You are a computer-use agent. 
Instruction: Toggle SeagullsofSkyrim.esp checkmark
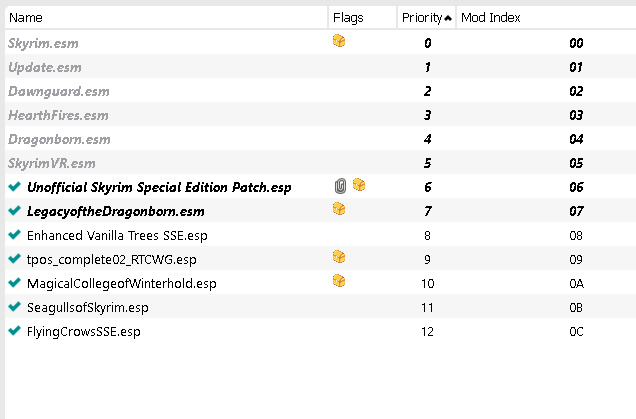pyautogui.click(x=15, y=307)
